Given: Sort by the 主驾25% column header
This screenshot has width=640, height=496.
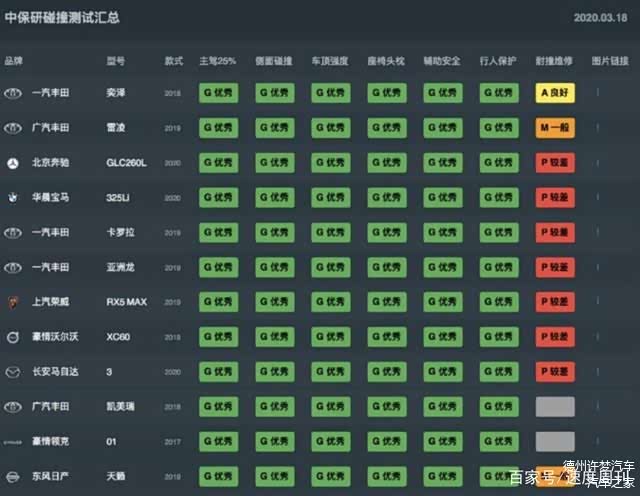Looking at the screenshot, I should 219,61.
